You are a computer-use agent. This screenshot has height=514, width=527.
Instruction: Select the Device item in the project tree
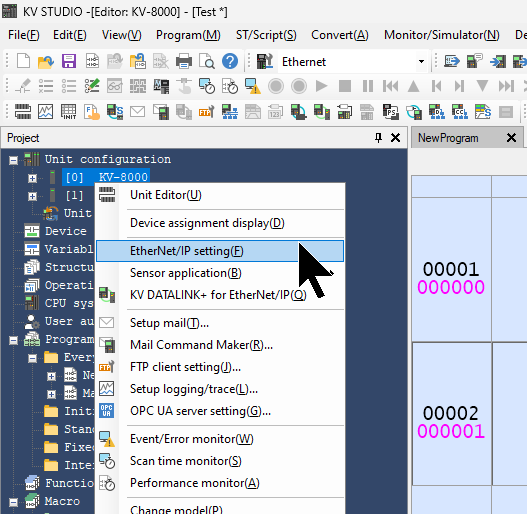(x=66, y=231)
